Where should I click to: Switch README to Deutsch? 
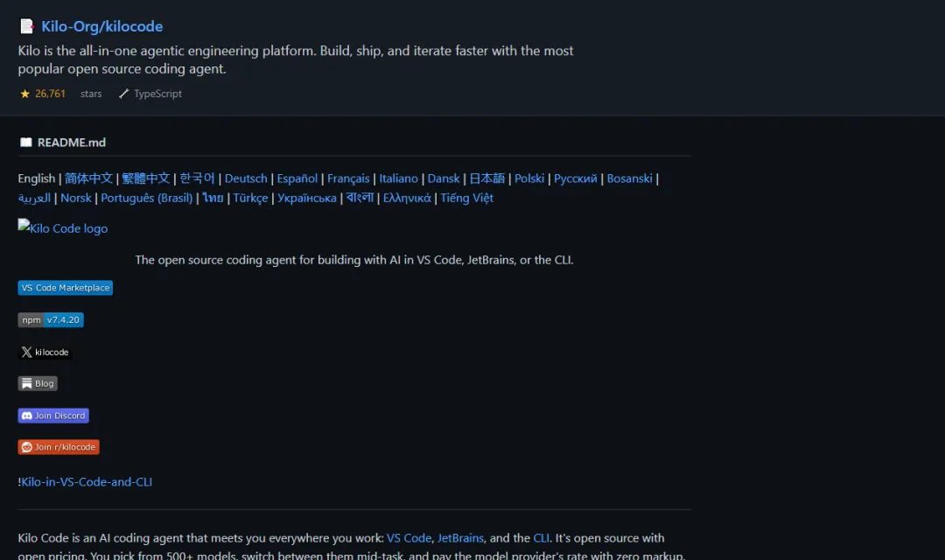pyautogui.click(x=246, y=178)
